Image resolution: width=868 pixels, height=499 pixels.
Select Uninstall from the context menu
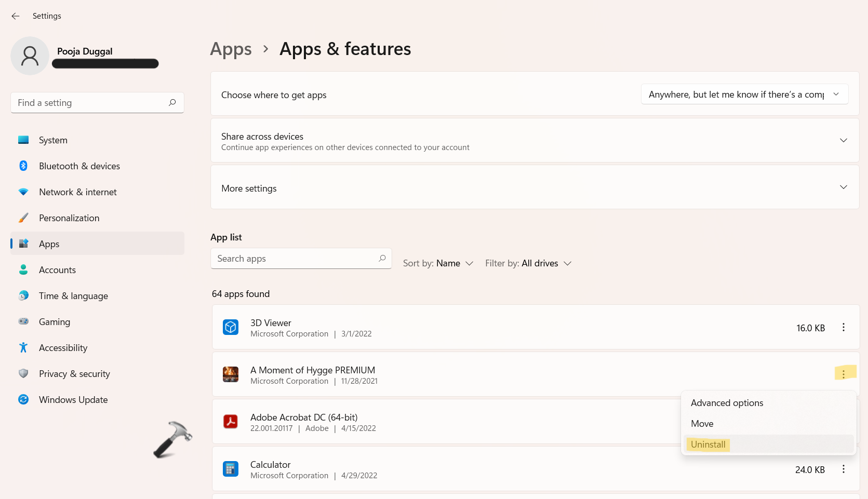pyautogui.click(x=708, y=444)
